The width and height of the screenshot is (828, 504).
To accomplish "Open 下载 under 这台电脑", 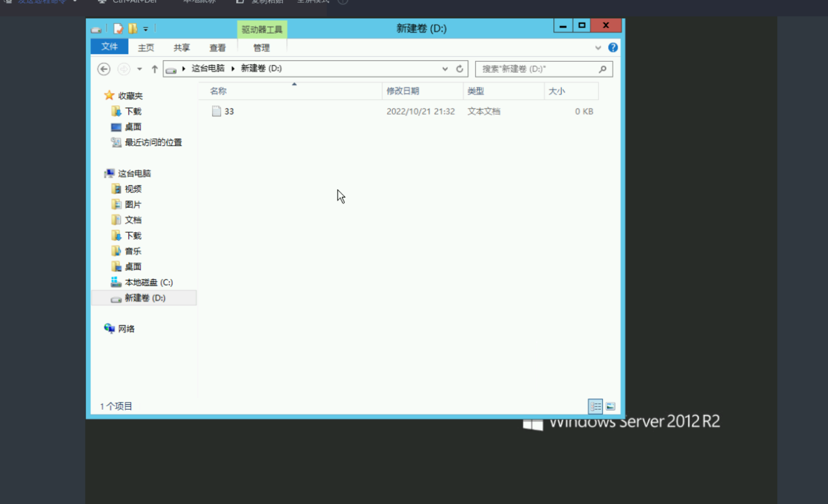I will pyautogui.click(x=133, y=235).
